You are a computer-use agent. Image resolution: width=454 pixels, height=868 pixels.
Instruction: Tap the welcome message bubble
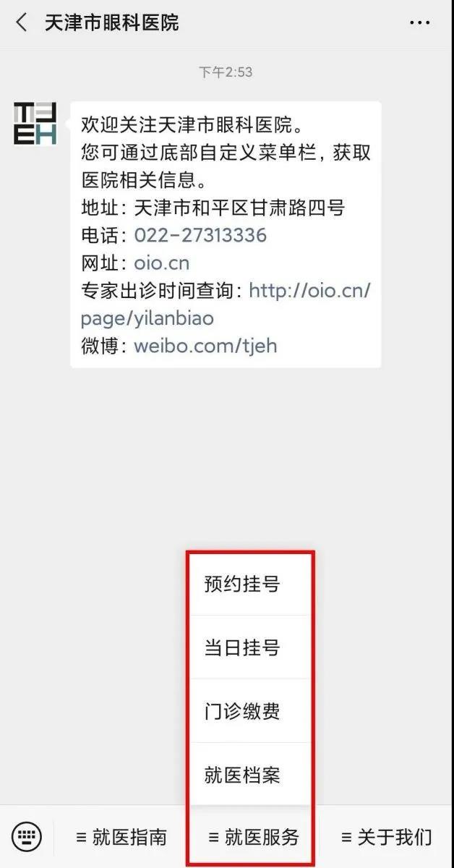click(x=226, y=235)
